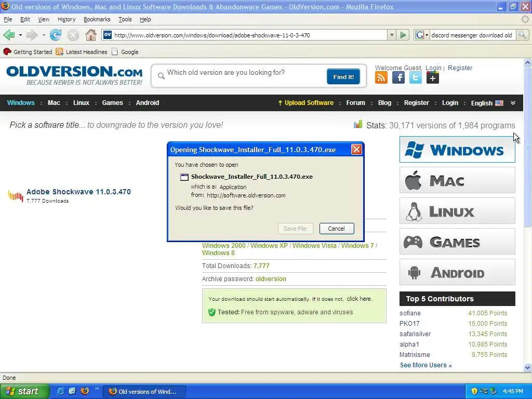Select the Windows platform tile in the sidebar
This screenshot has width=532, height=399.
point(457,150)
